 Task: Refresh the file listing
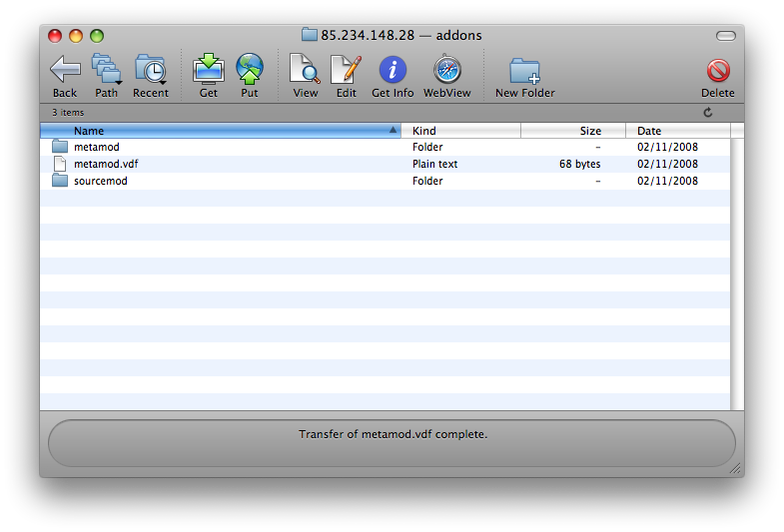(x=708, y=113)
